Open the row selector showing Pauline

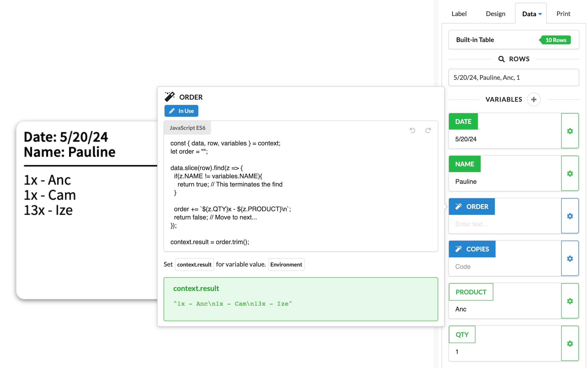tap(513, 77)
